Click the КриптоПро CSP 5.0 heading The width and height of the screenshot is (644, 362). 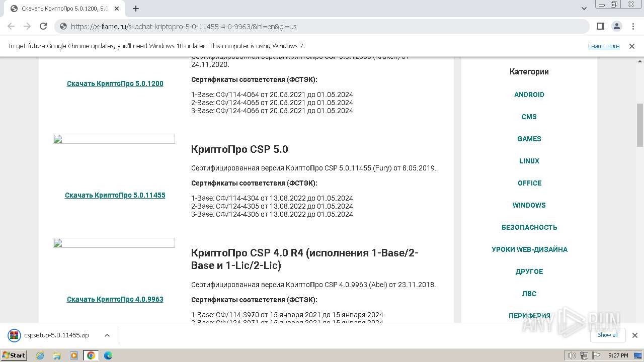tap(239, 149)
